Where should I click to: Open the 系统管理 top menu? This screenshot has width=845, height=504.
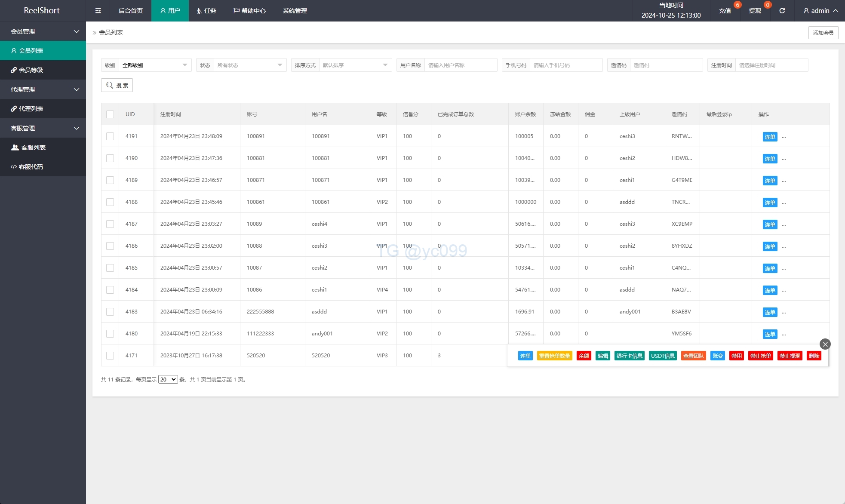295,11
